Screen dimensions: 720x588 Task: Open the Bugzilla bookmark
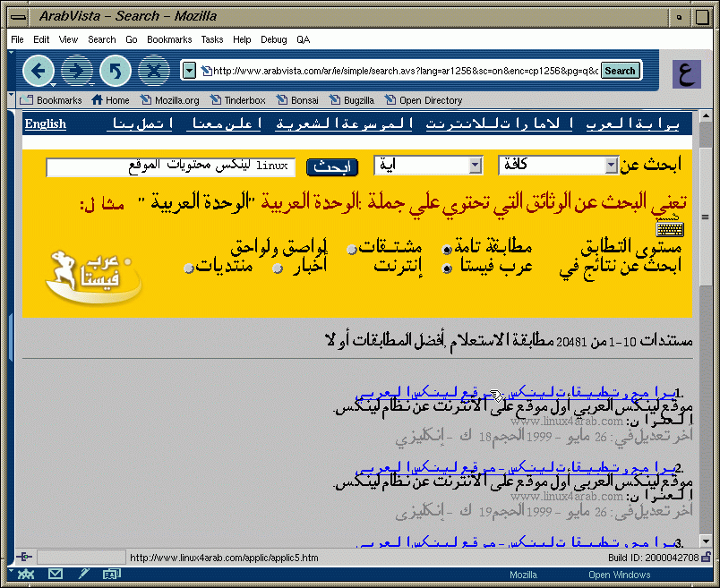[352, 100]
